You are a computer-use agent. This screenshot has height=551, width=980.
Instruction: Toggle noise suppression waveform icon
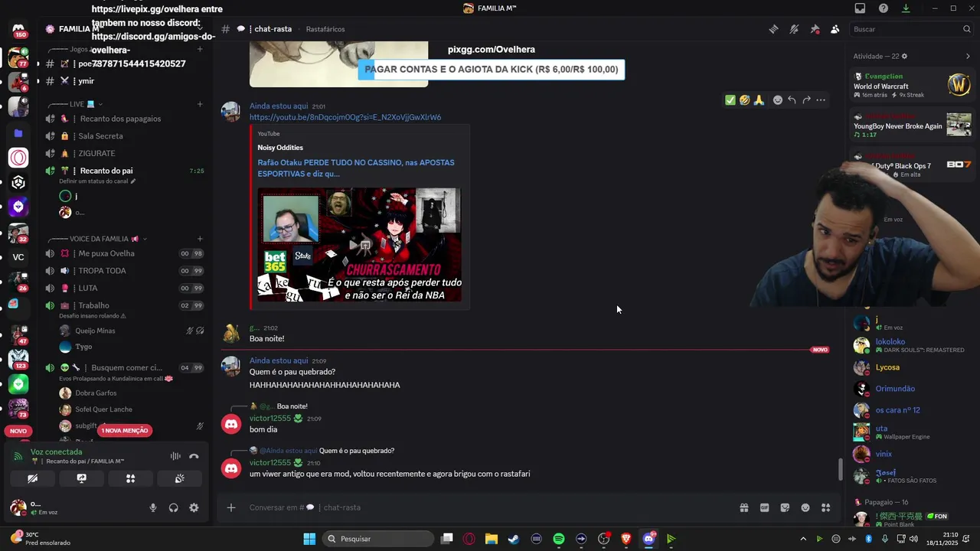175,456
